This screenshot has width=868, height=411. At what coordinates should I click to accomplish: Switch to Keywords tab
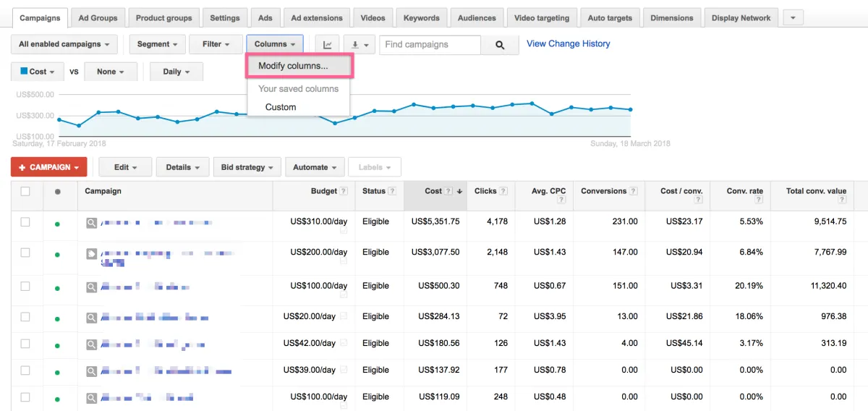[x=422, y=18]
